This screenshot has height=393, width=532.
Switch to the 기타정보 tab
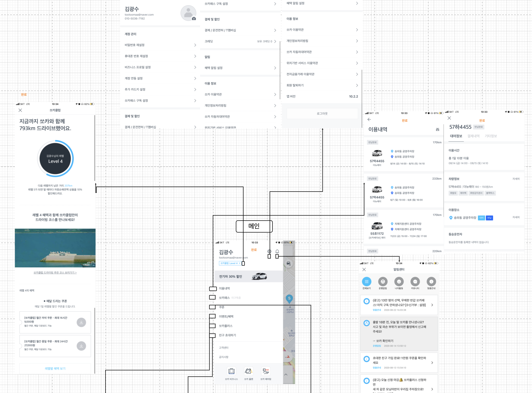click(490, 136)
